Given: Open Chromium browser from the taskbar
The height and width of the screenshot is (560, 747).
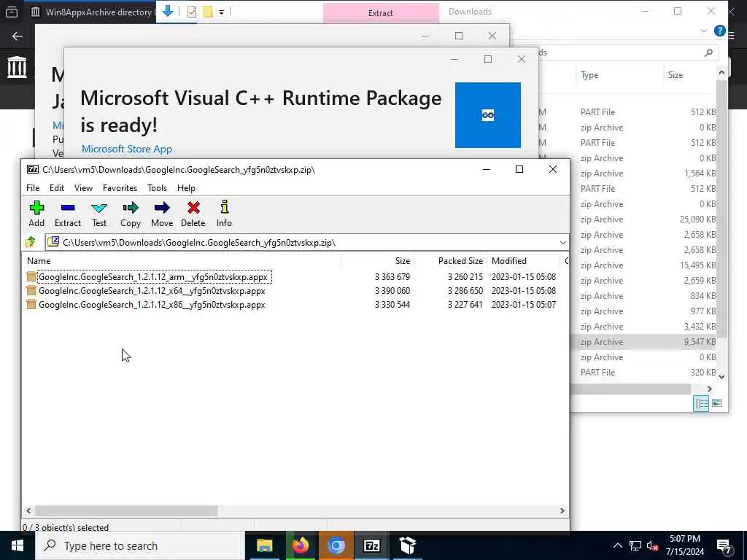Looking at the screenshot, I should pyautogui.click(x=336, y=545).
